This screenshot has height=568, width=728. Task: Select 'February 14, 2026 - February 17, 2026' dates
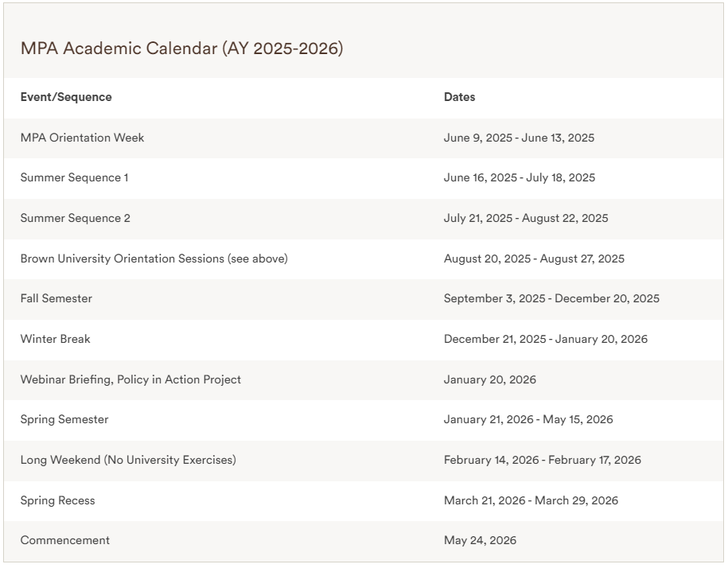pyautogui.click(x=543, y=460)
